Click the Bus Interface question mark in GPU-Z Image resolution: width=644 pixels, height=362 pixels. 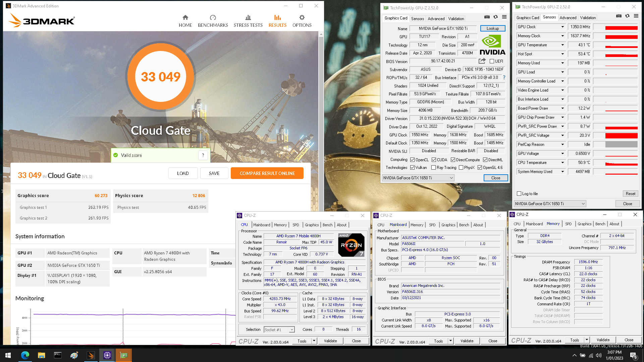[504, 77]
